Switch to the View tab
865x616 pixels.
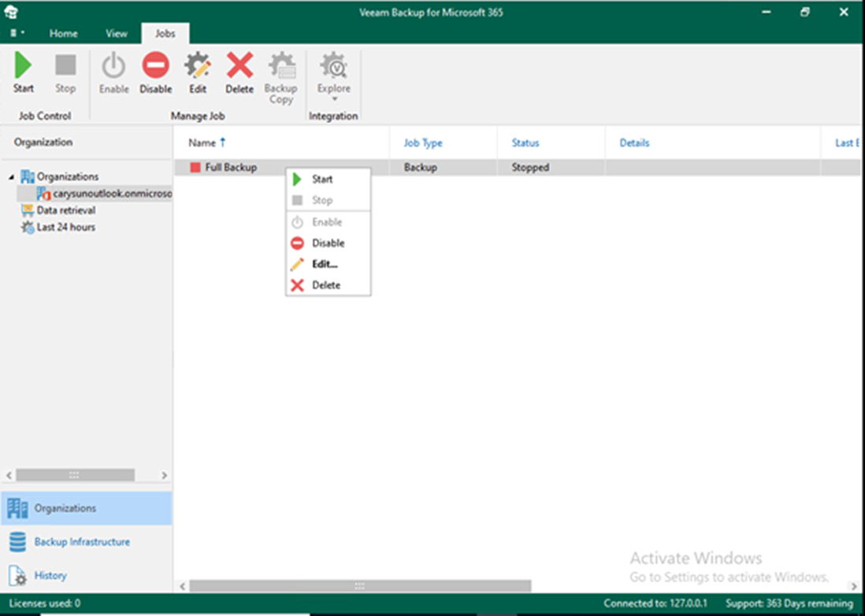pyautogui.click(x=117, y=34)
